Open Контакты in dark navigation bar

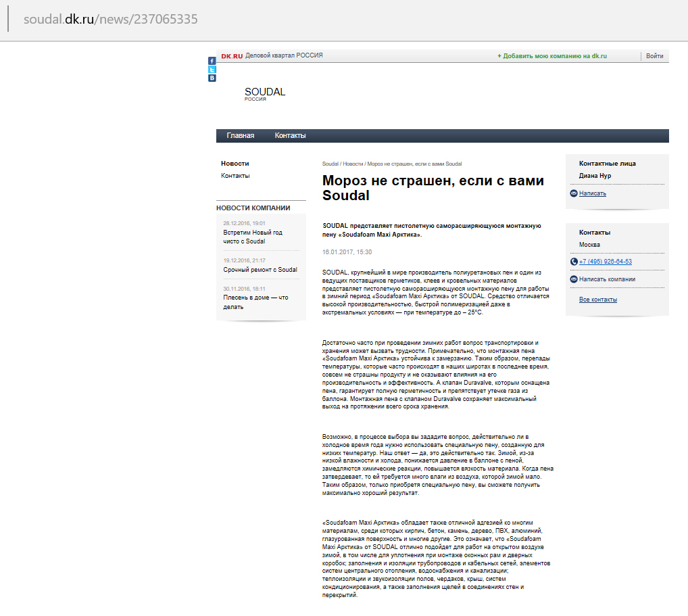pos(290,136)
